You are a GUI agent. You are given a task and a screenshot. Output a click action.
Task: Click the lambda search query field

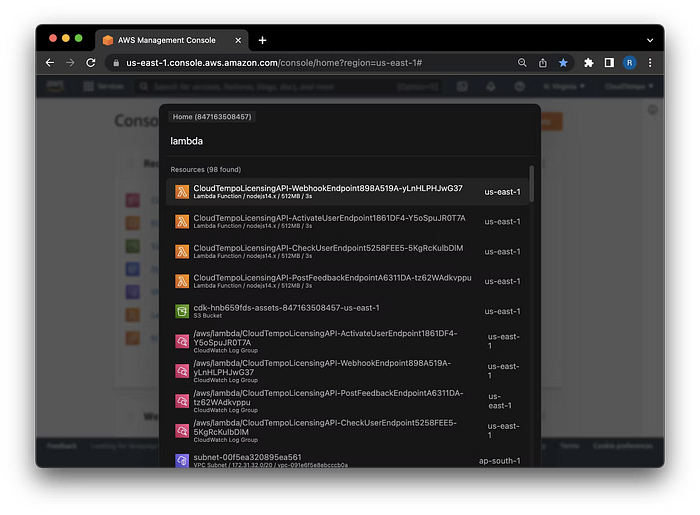click(x=348, y=141)
